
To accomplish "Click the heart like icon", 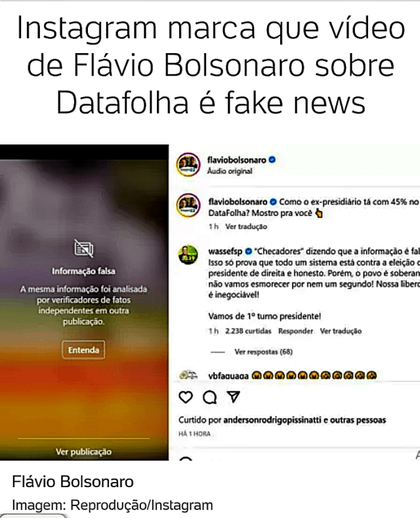I will click(186, 397).
